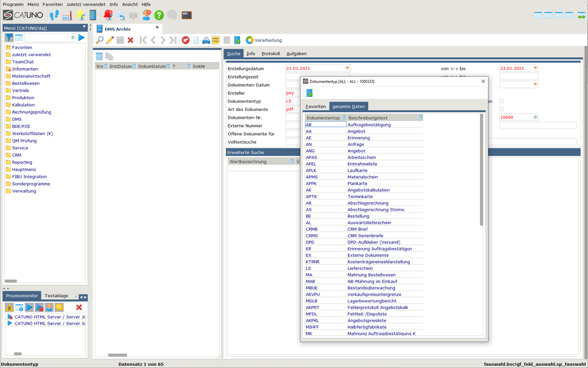This screenshot has width=588, height=368.
Task: Open the Protokoll tab
Action: (270, 54)
